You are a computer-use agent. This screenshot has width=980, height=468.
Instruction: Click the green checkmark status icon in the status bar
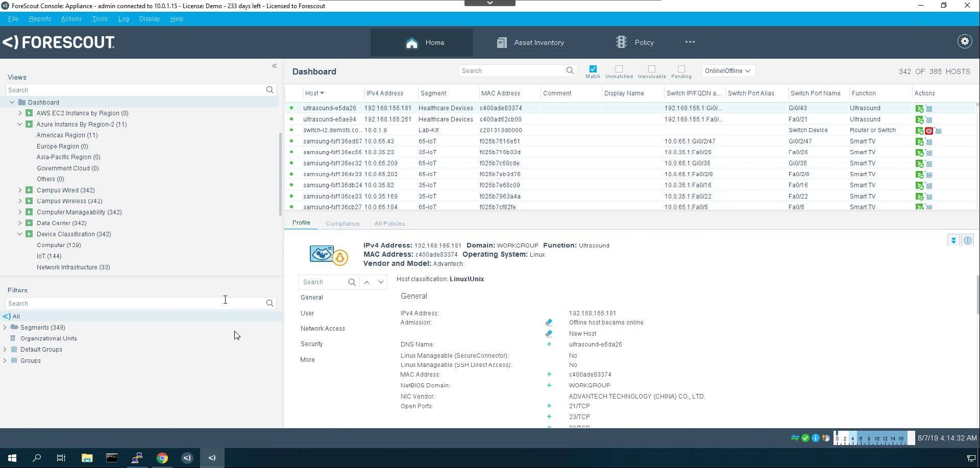(x=805, y=438)
